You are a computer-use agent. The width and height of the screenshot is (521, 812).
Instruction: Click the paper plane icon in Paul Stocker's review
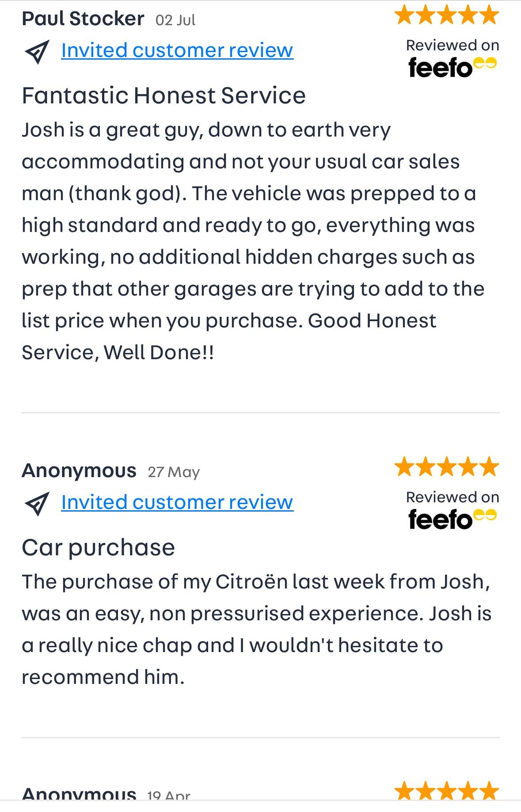(x=37, y=52)
